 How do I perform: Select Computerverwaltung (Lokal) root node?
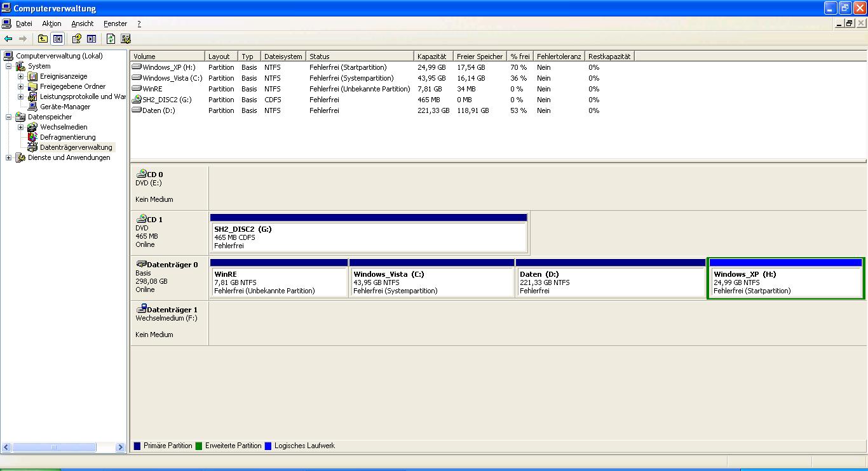(x=59, y=56)
